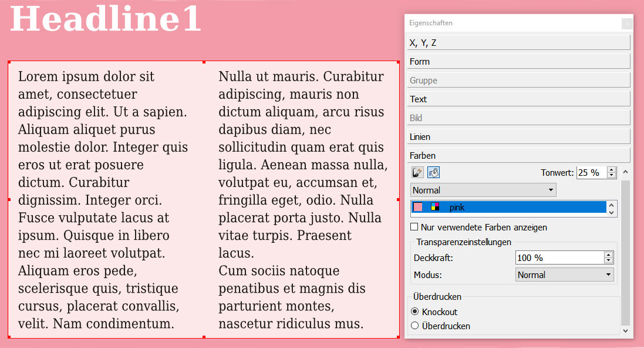The image size is (644, 348).
Task: Click the Form section header
Action: coord(518,61)
